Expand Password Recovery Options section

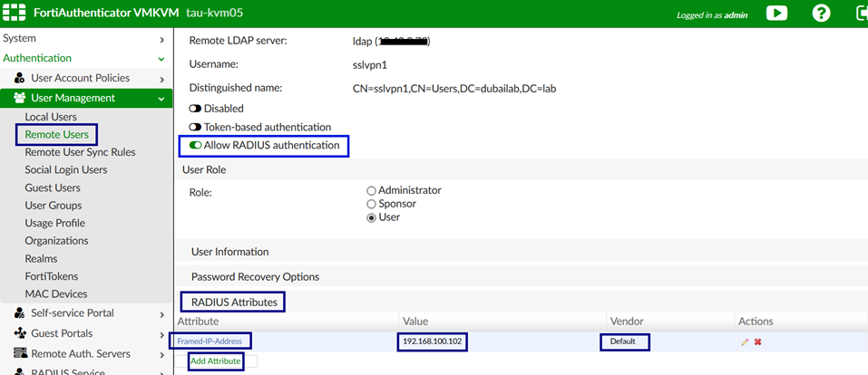pyautogui.click(x=255, y=276)
